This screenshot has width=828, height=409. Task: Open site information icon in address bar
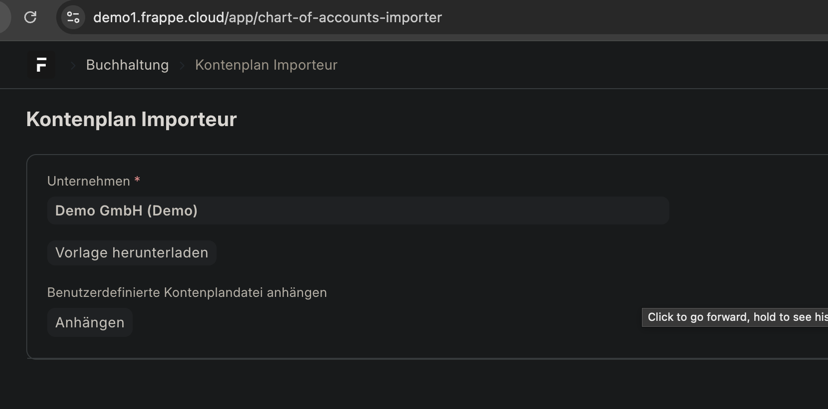pos(73,17)
